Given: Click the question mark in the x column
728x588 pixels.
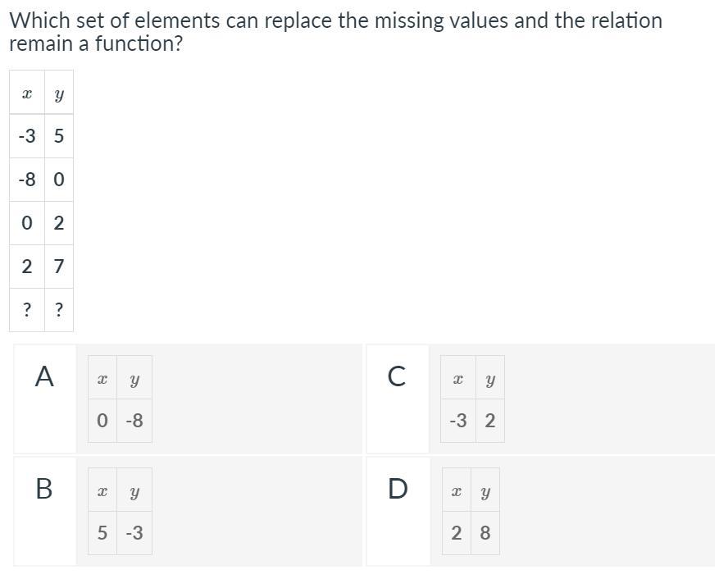Looking at the screenshot, I should (27, 310).
